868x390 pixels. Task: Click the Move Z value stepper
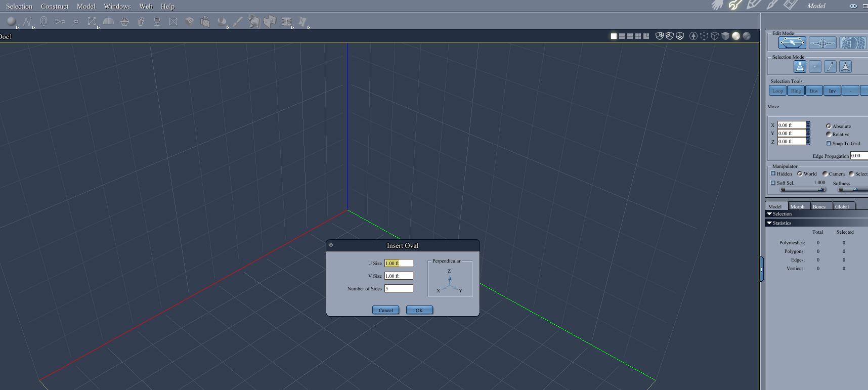point(808,141)
